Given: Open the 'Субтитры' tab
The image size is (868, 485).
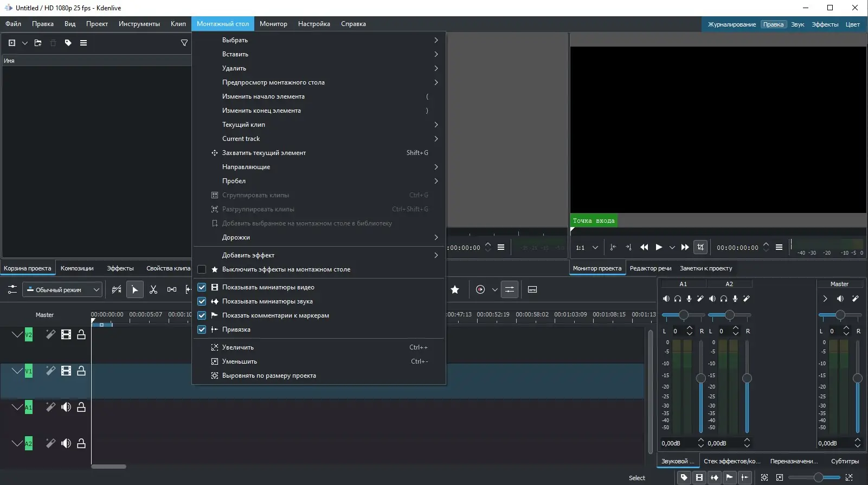Looking at the screenshot, I should coord(845,461).
